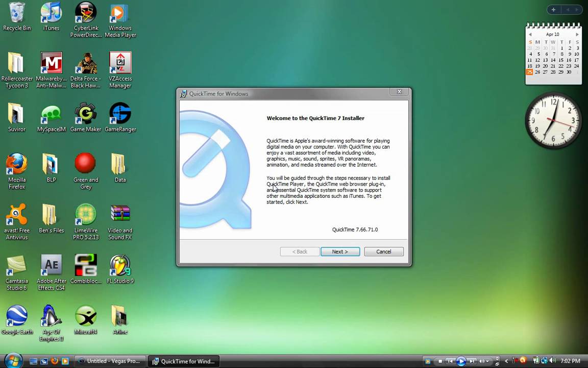Click the QuickTime for Windows title bar icon
The image size is (588, 368).
(183, 94)
